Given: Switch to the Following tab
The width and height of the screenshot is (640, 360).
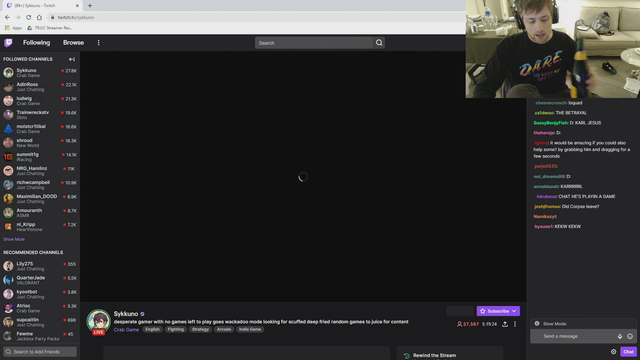Looking at the screenshot, I should coord(36,42).
